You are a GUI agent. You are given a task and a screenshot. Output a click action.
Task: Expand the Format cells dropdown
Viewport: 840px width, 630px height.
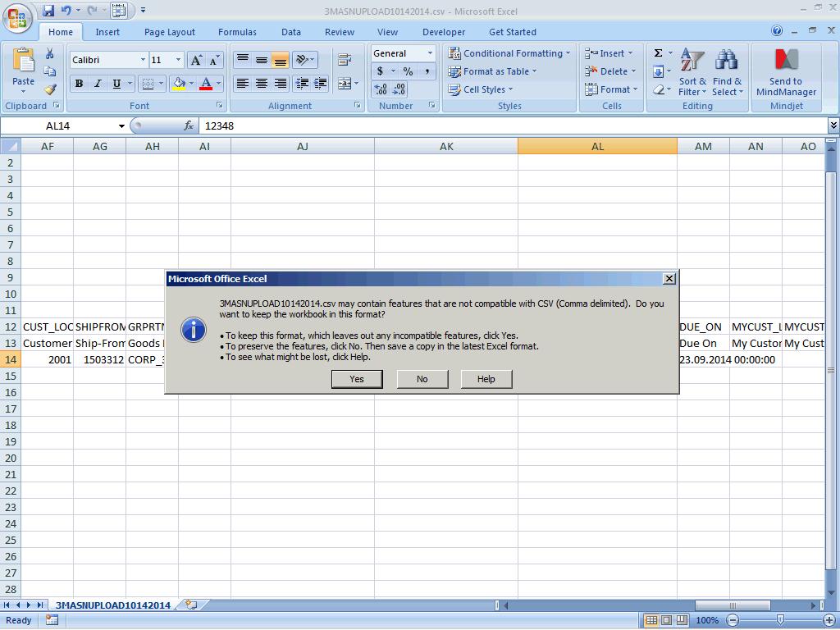636,89
